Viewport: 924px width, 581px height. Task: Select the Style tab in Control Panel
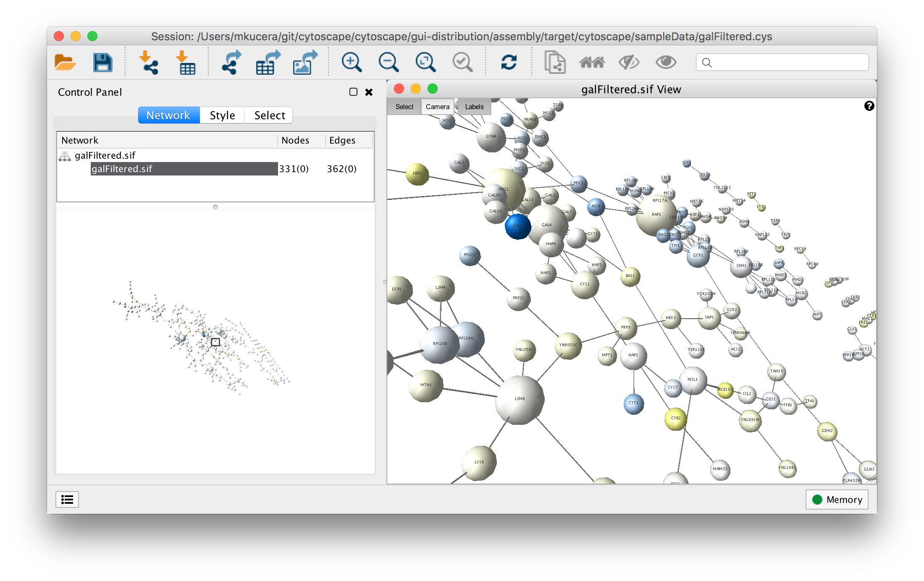tap(223, 115)
